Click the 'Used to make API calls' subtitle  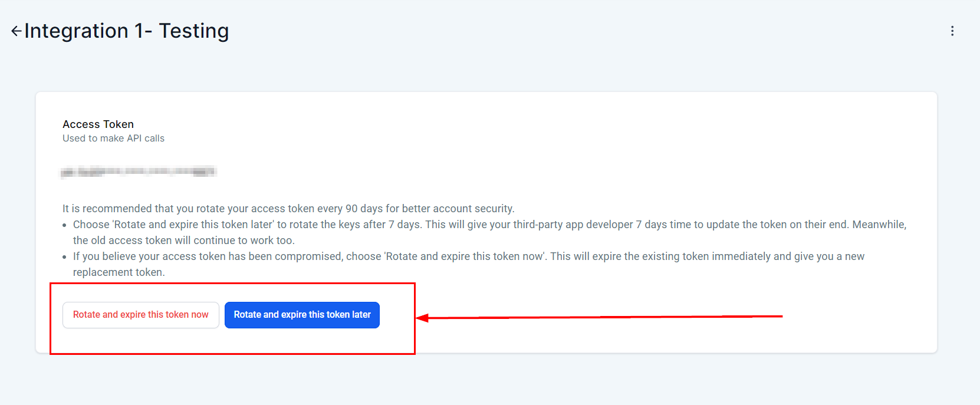pyautogui.click(x=113, y=139)
